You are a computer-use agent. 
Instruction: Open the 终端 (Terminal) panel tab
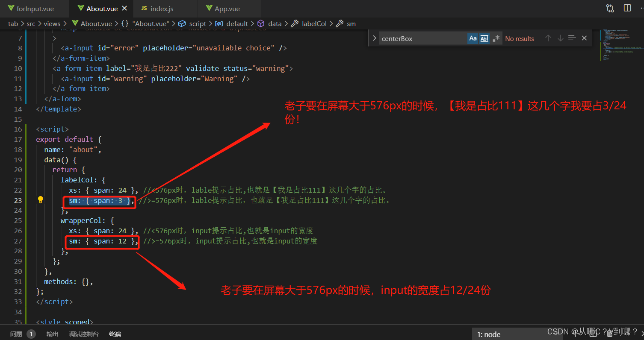(x=115, y=334)
